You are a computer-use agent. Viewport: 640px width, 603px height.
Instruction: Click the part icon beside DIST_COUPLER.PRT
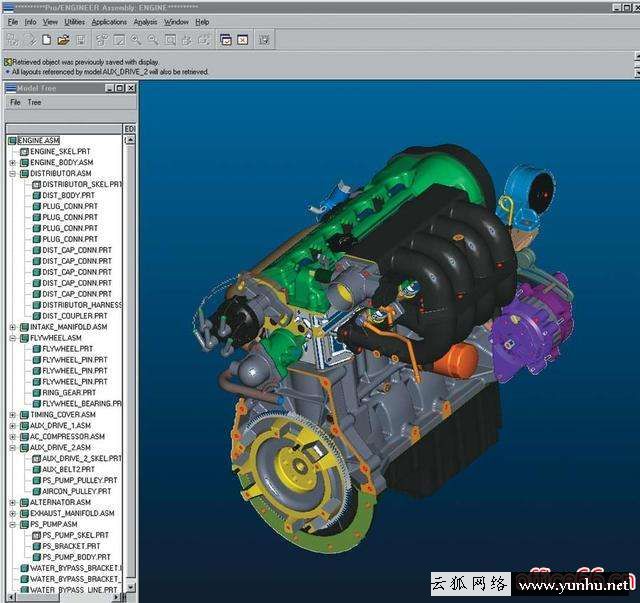point(37,316)
